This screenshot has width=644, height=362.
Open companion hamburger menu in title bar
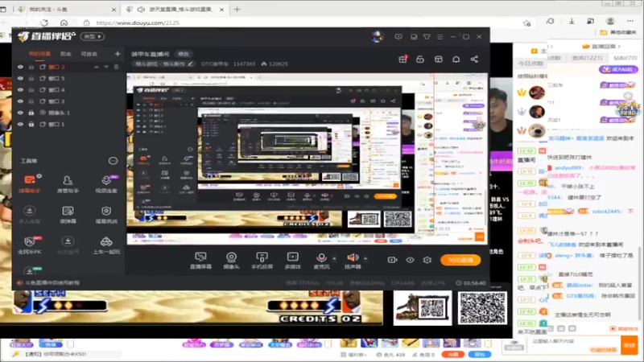coord(440,36)
